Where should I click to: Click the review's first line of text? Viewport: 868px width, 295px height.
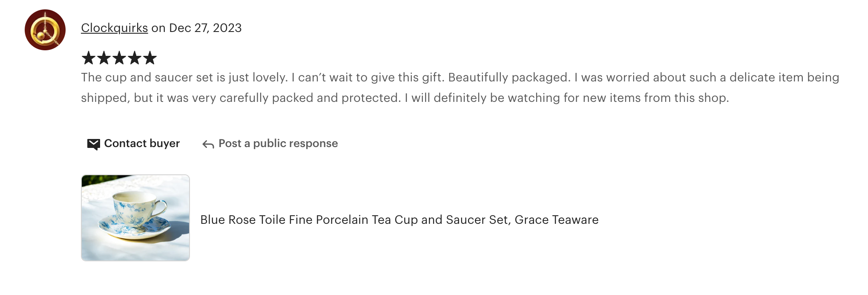click(460, 78)
